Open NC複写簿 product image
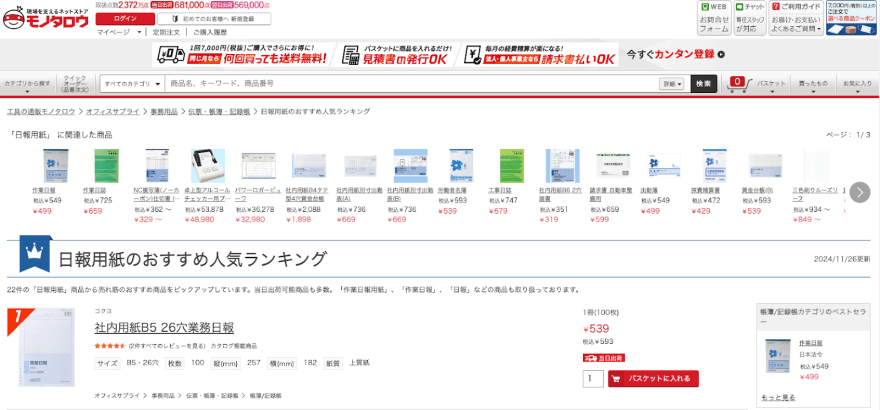Image resolution: width=880 pixels, height=410 pixels. coord(157,166)
